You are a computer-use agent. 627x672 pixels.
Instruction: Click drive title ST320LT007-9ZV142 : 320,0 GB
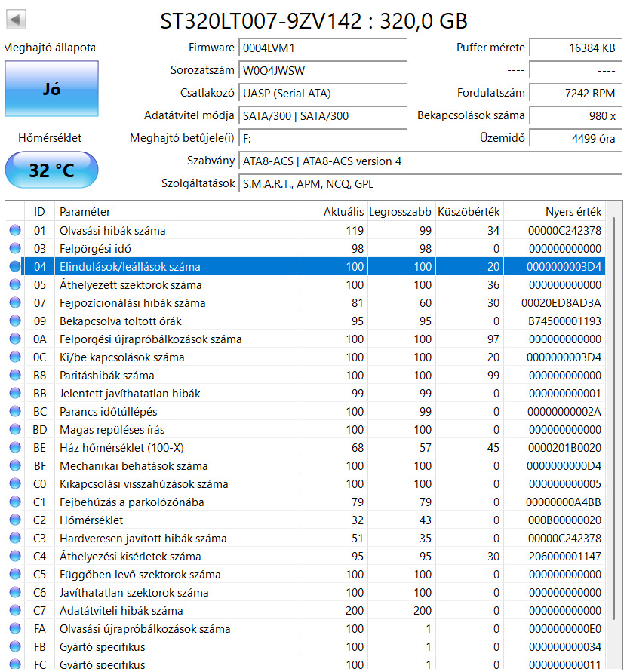[x=314, y=20]
